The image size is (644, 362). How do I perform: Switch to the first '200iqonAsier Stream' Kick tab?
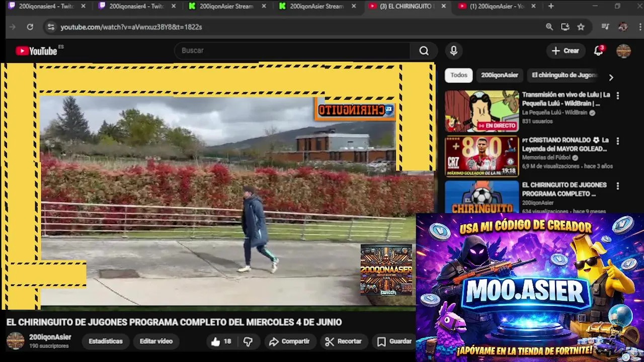click(x=226, y=6)
